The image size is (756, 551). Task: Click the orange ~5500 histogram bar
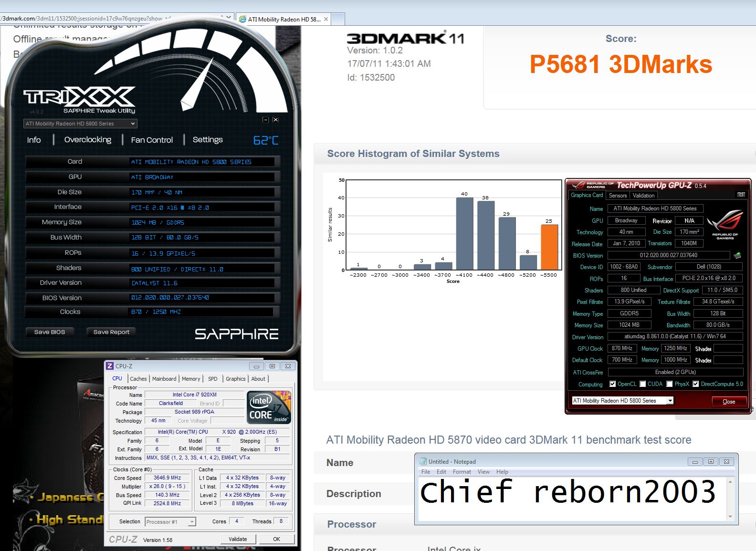point(549,247)
